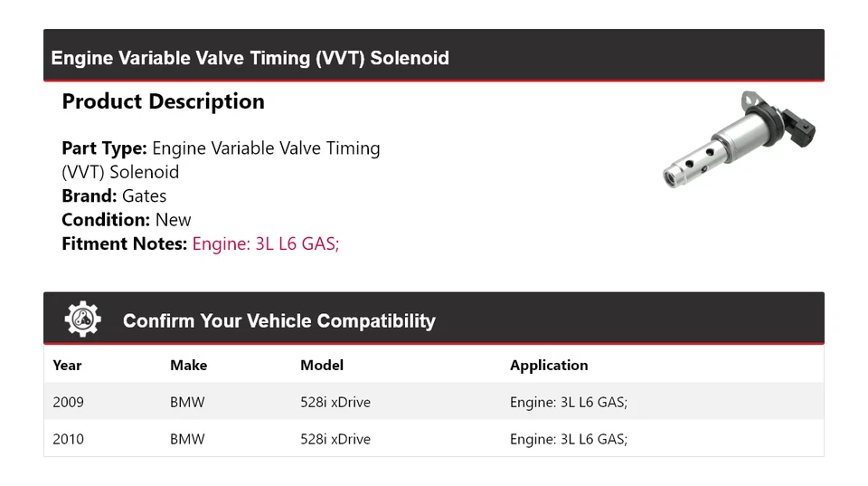Select the Model column header
868x486 pixels.
click(x=322, y=366)
